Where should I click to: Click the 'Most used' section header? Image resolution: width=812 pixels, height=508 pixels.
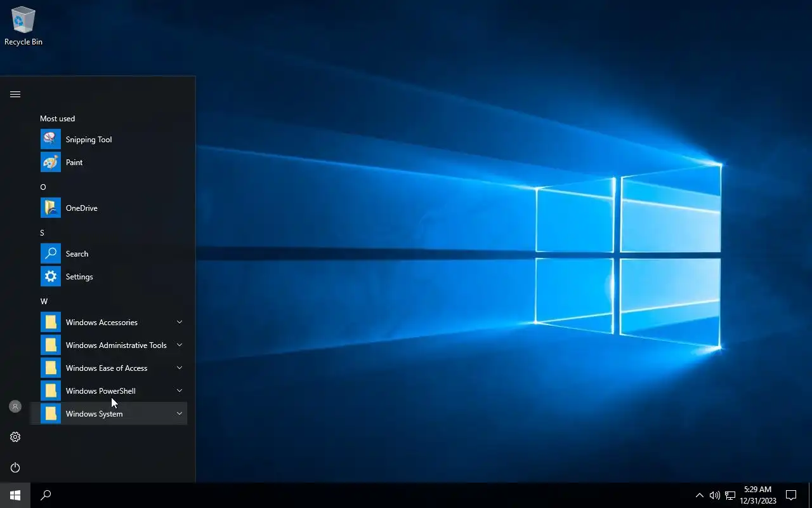pyautogui.click(x=57, y=119)
